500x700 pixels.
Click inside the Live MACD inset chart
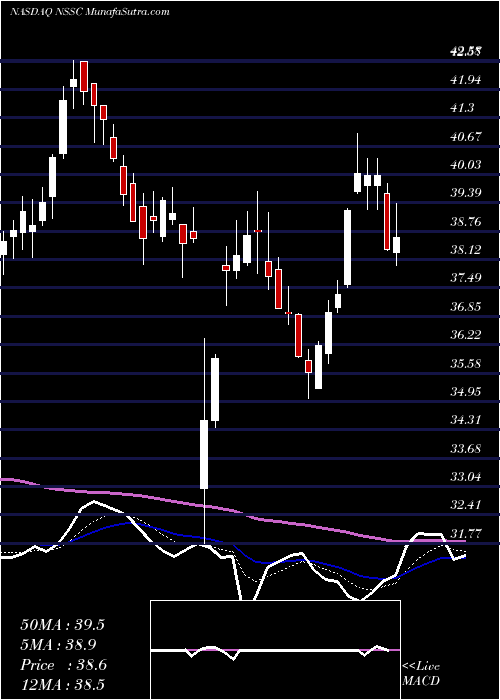(x=275, y=650)
